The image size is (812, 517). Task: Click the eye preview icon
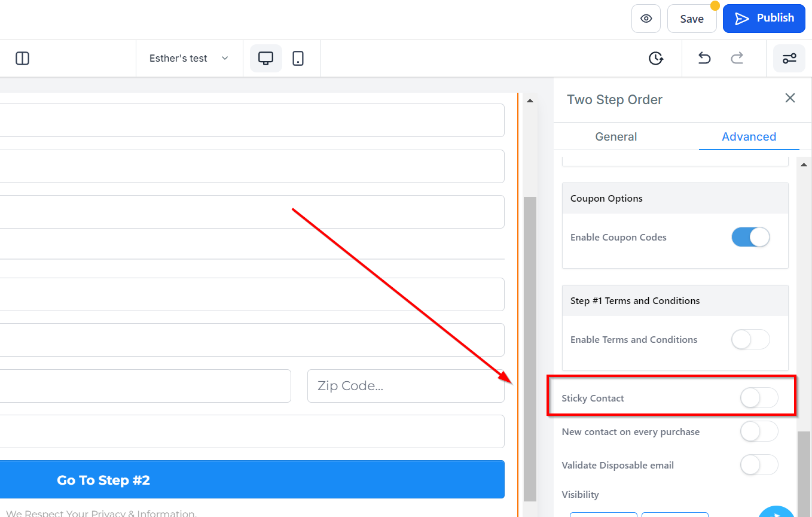point(646,19)
